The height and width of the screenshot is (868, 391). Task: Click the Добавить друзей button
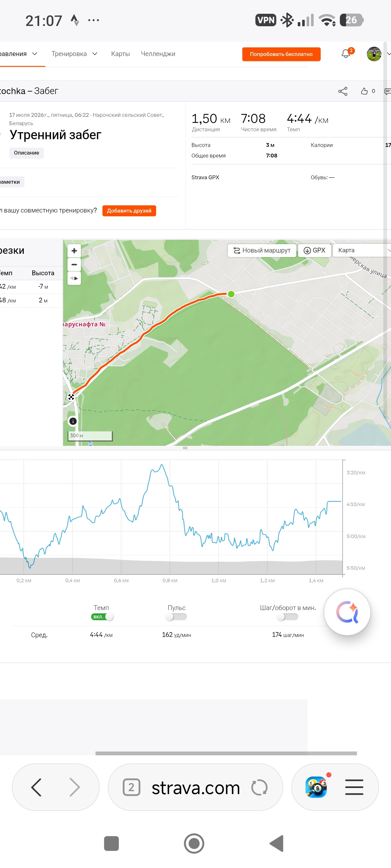point(129,211)
